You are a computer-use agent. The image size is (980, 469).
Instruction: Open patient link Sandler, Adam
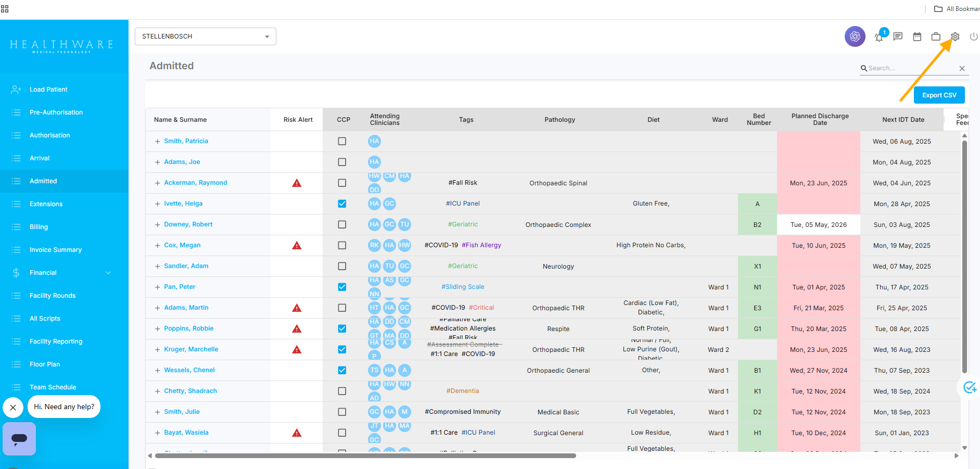(x=186, y=266)
